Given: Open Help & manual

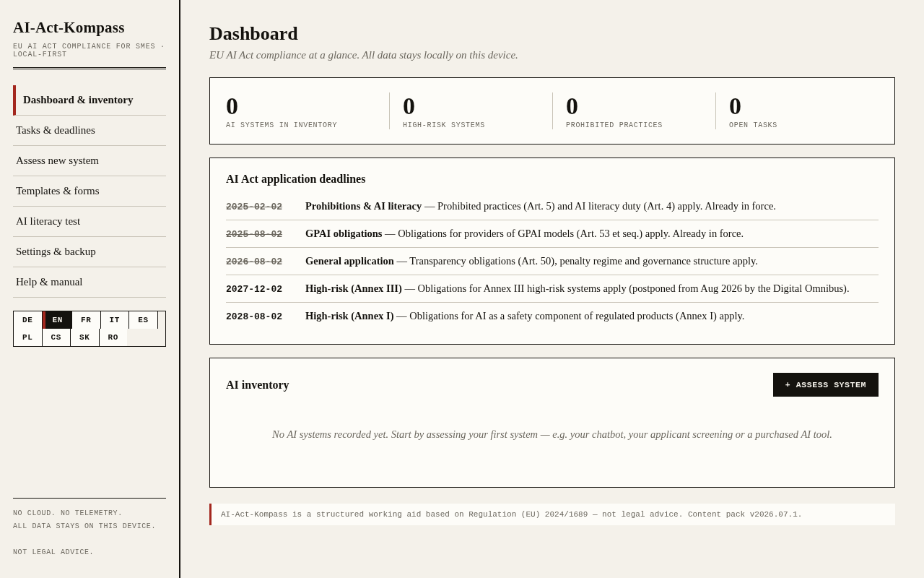Looking at the screenshot, I should 90,282.
